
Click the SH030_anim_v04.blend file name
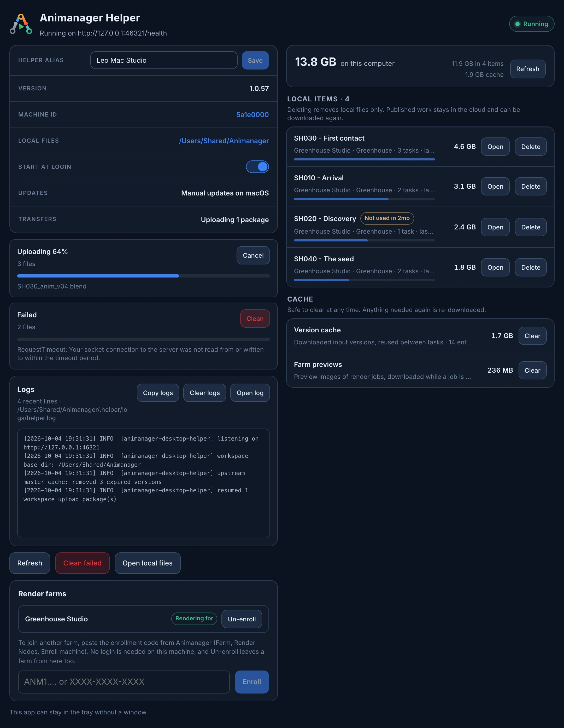coord(52,286)
